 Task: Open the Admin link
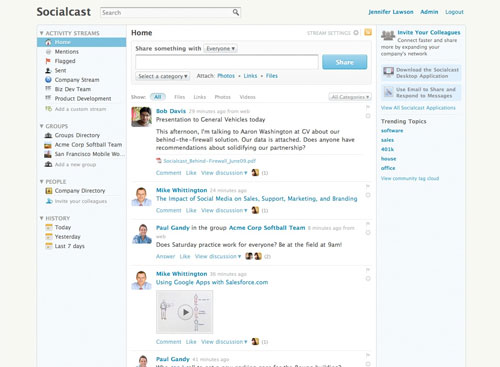tap(429, 12)
